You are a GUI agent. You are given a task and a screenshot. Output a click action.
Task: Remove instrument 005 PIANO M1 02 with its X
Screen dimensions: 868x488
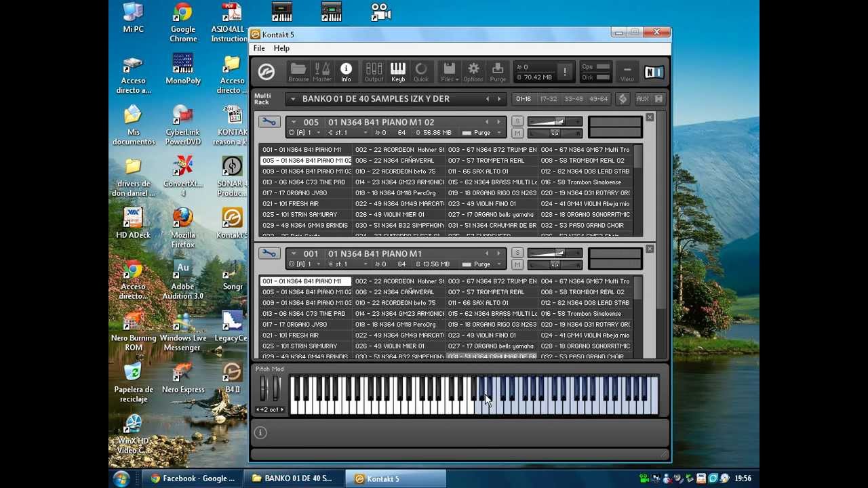[650, 118]
